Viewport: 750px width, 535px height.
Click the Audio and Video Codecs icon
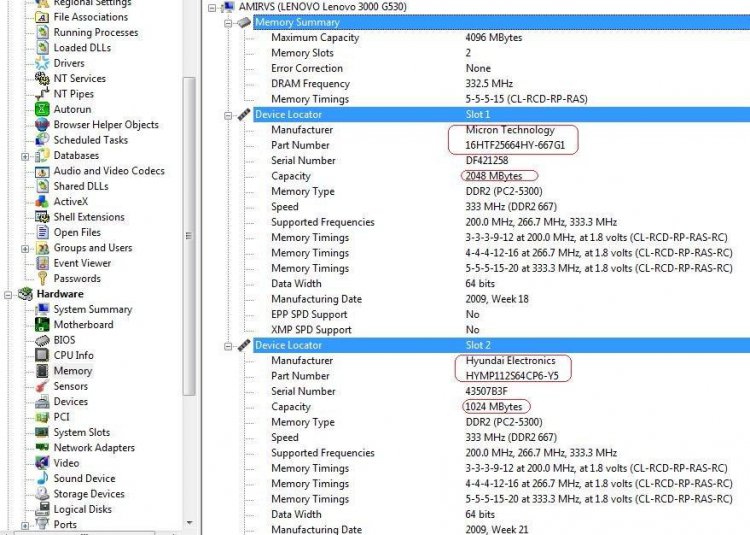pyautogui.click(x=42, y=171)
